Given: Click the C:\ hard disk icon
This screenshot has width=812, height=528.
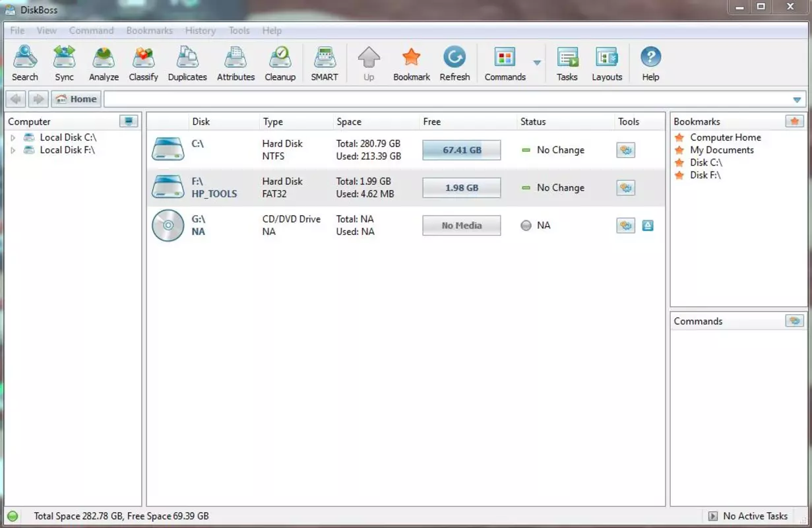Looking at the screenshot, I should click(168, 149).
